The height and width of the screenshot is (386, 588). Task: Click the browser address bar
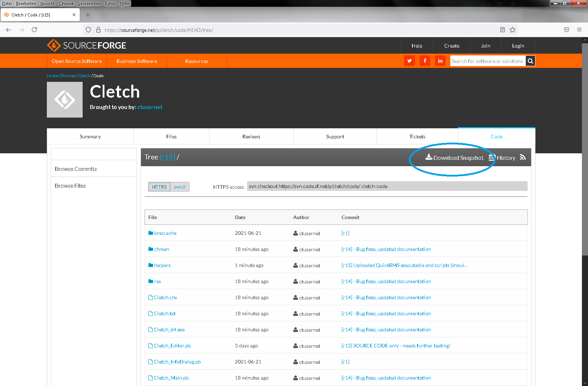click(x=300, y=30)
